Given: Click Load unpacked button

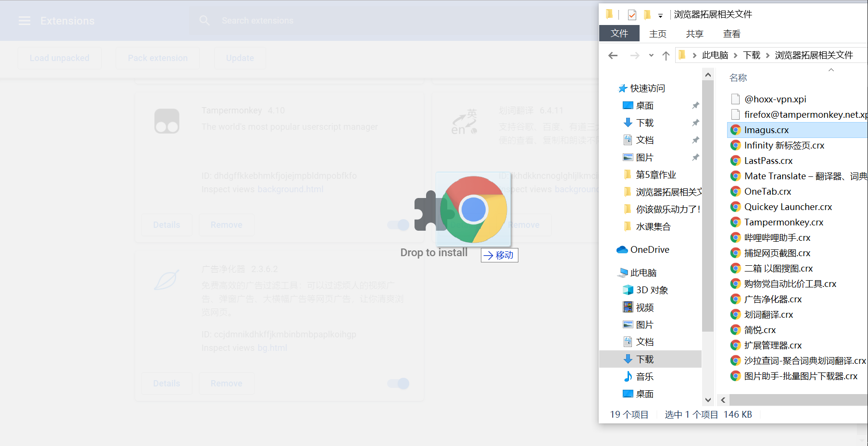Looking at the screenshot, I should click(60, 58).
